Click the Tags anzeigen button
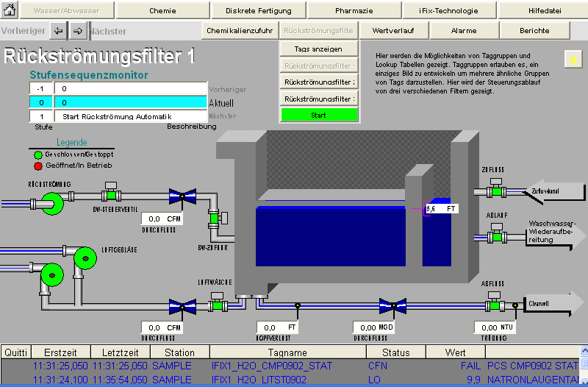Image resolution: width=588 pixels, height=387 pixels. click(x=318, y=49)
